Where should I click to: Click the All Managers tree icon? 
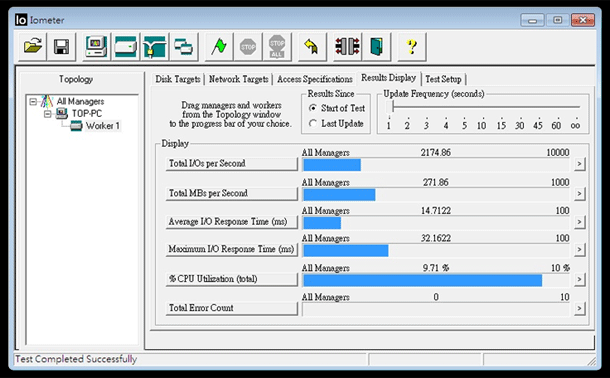coord(47,101)
